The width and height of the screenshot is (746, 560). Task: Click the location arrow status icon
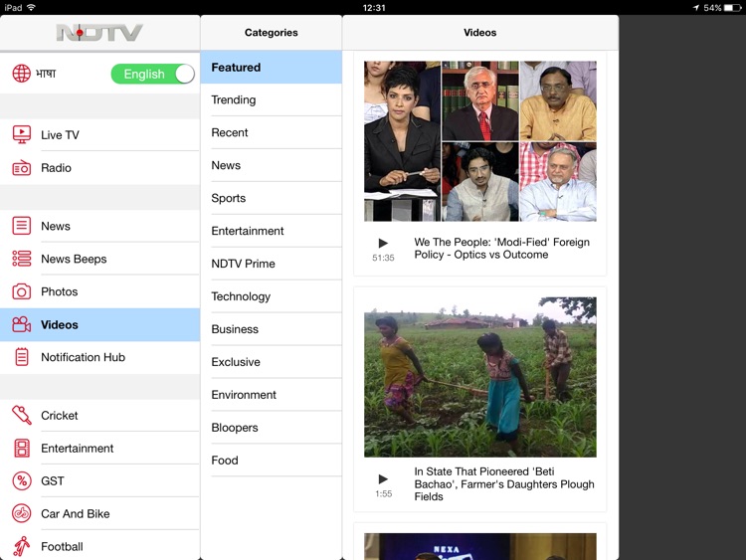(x=696, y=8)
